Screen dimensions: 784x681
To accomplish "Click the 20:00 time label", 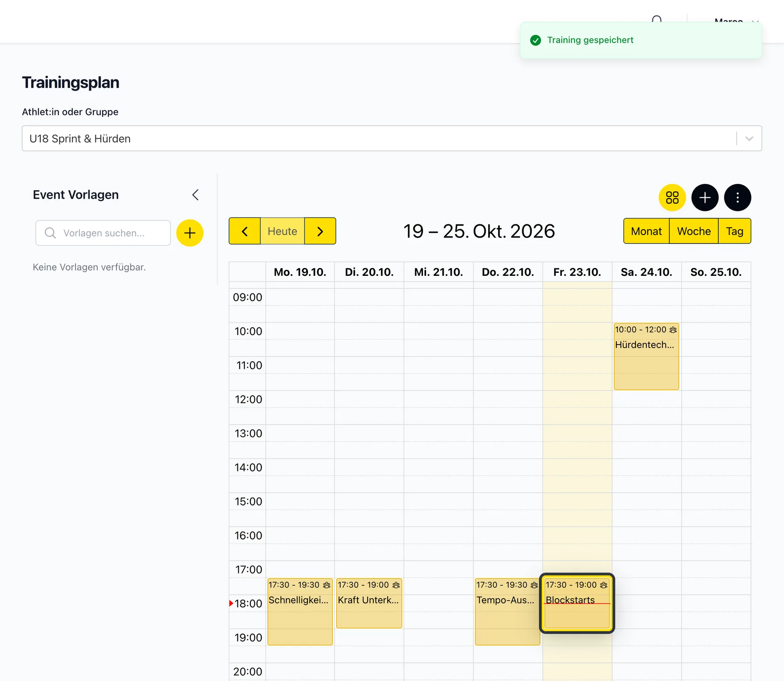I will tap(247, 672).
